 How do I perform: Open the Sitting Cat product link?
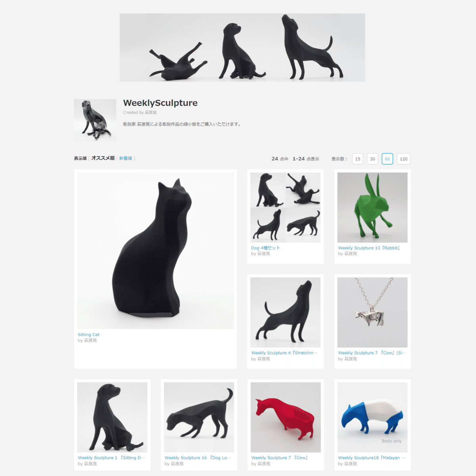coord(88,335)
